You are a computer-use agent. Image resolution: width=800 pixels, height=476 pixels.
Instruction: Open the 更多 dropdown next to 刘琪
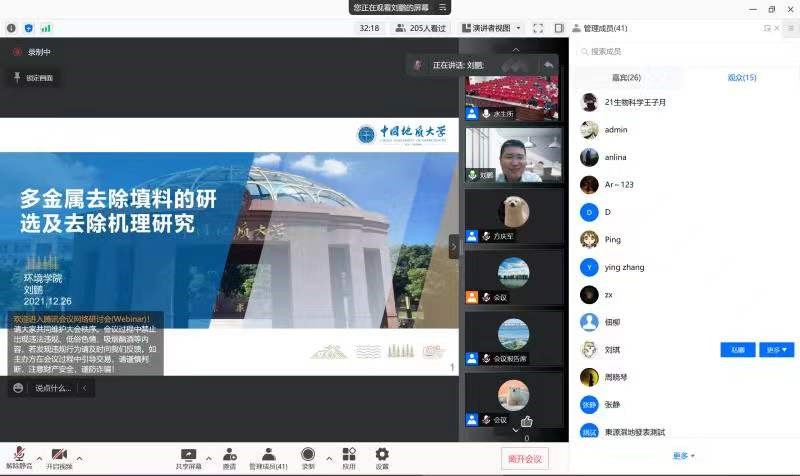(774, 350)
